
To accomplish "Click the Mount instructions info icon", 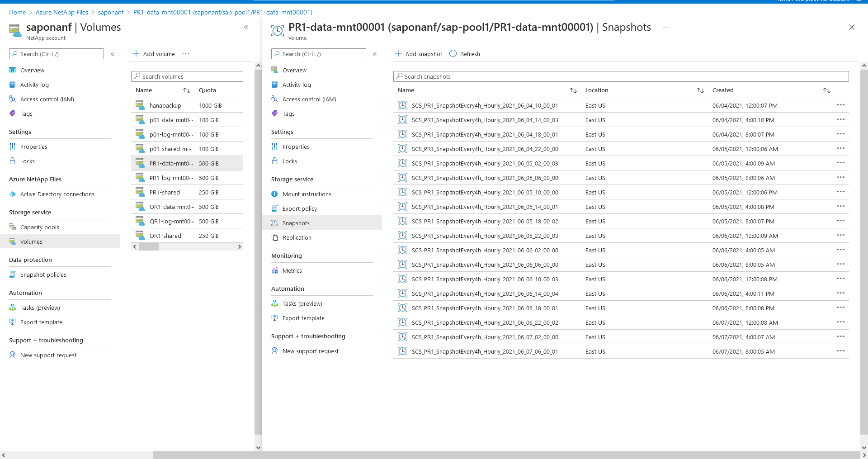I will pyautogui.click(x=274, y=194).
